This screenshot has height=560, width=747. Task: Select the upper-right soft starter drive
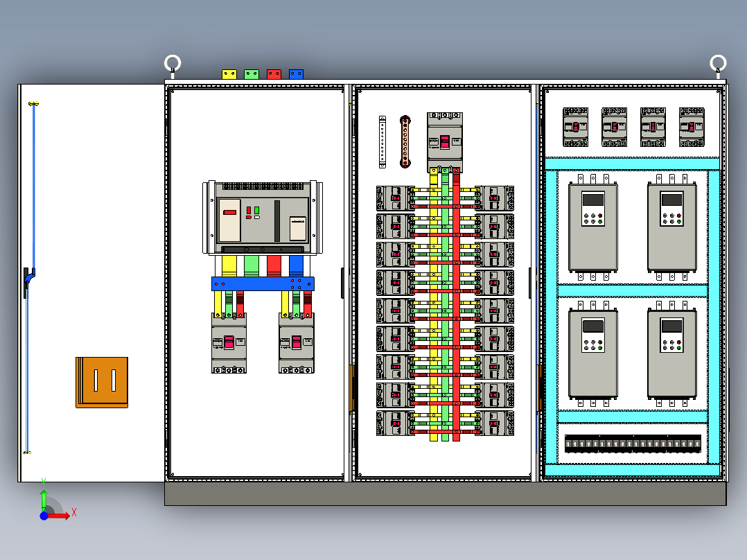pyautogui.click(x=671, y=227)
